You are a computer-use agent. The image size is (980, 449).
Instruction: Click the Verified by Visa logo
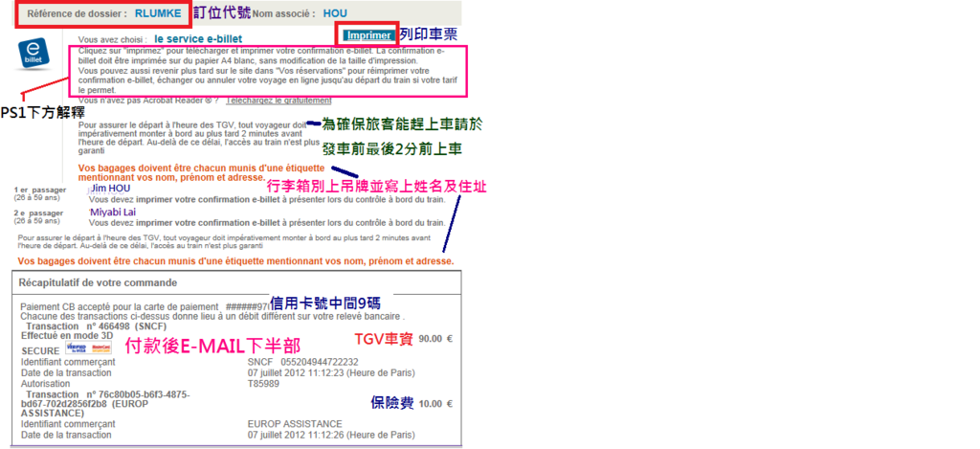pos(77,348)
